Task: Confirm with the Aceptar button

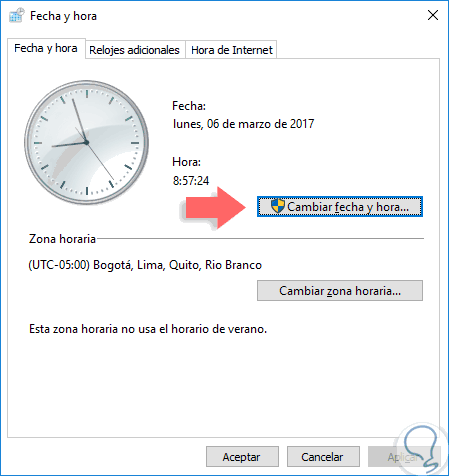Action: [x=242, y=457]
